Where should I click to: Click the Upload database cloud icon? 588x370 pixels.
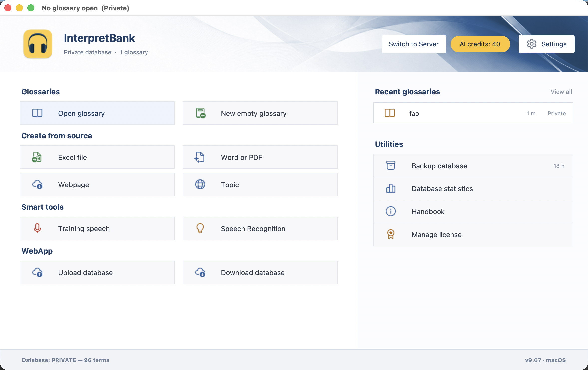pyautogui.click(x=37, y=272)
